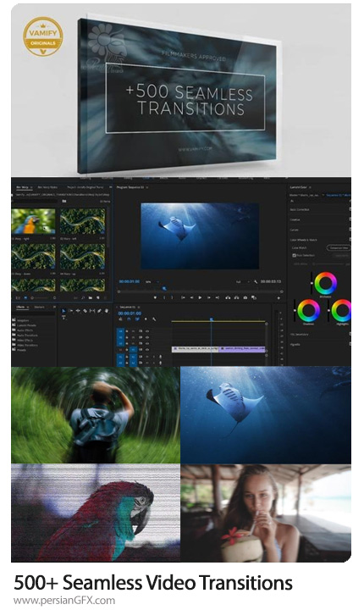Select the Track Select Forward tool

click(x=71, y=311)
